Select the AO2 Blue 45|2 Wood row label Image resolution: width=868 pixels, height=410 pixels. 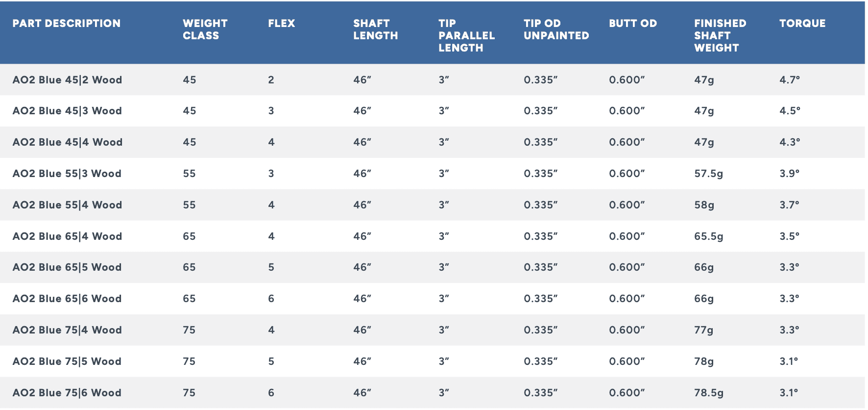(67, 80)
